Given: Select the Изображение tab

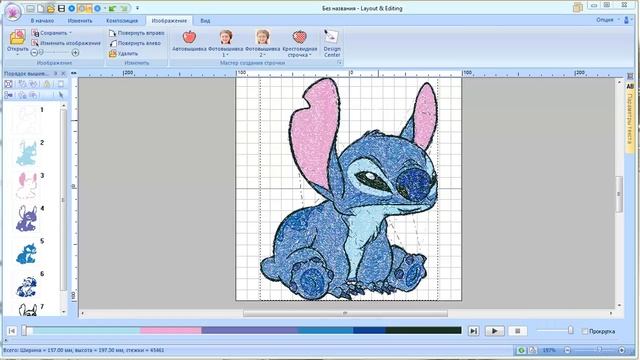Looking at the screenshot, I should coord(169,20).
